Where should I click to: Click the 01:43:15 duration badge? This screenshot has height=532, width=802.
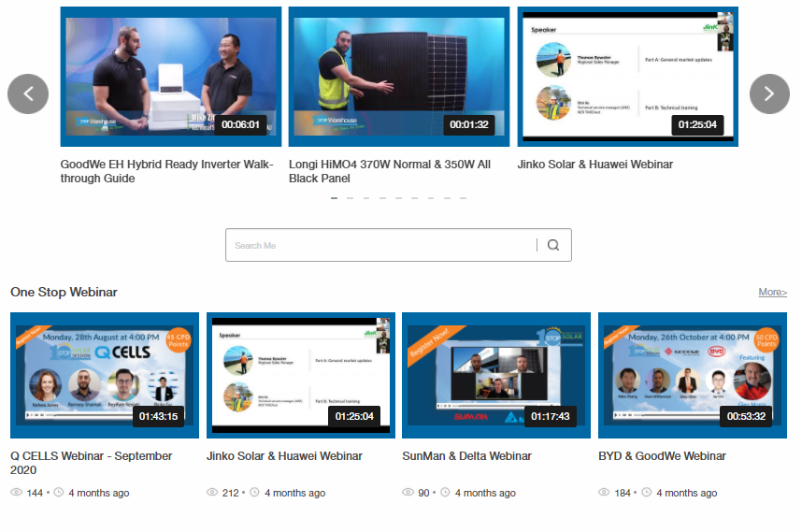(x=159, y=416)
